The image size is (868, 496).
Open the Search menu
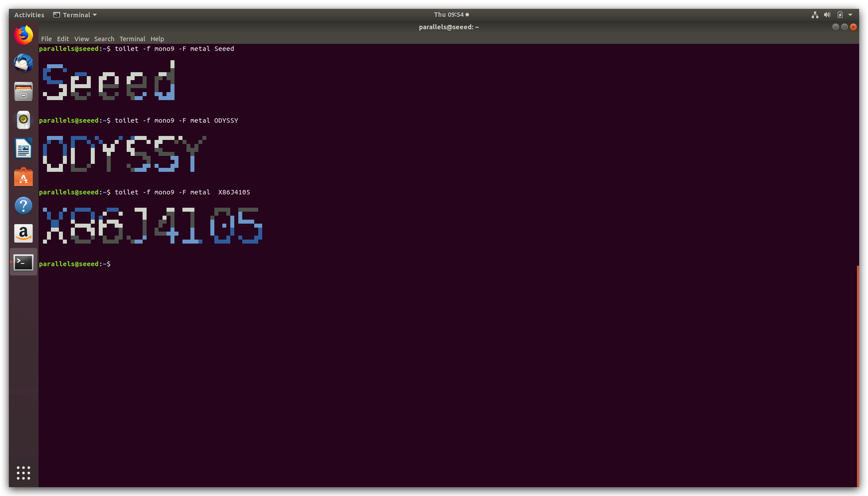pyautogui.click(x=104, y=39)
